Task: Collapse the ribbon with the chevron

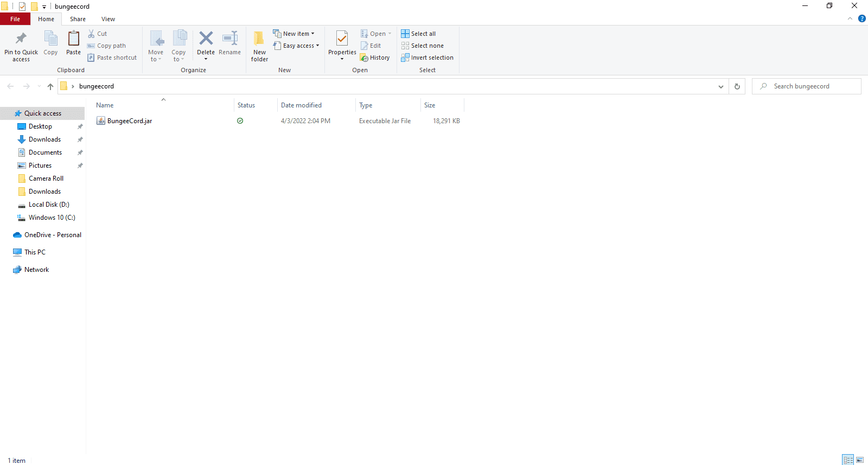Action: (850, 18)
